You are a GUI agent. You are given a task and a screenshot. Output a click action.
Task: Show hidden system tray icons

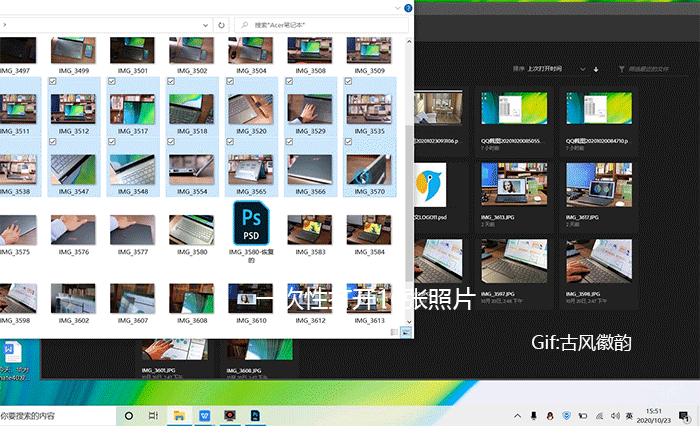(517, 415)
